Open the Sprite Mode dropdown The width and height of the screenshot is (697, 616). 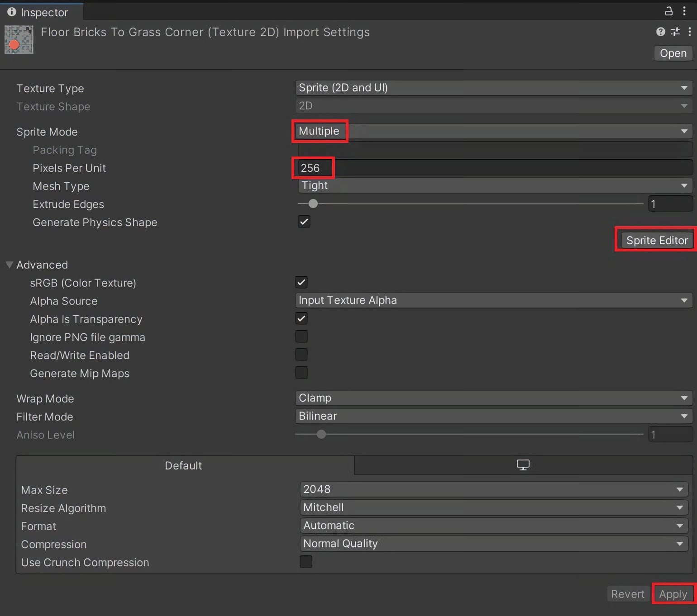click(494, 131)
